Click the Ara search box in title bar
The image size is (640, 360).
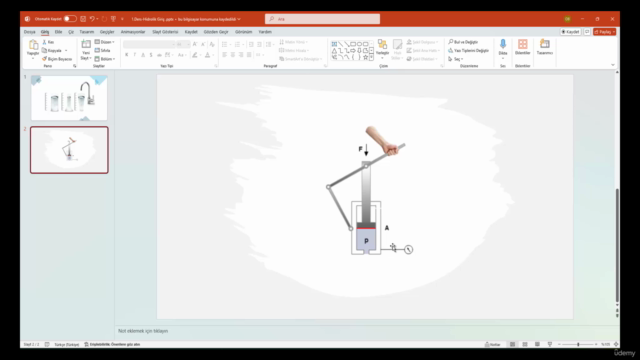[322, 19]
